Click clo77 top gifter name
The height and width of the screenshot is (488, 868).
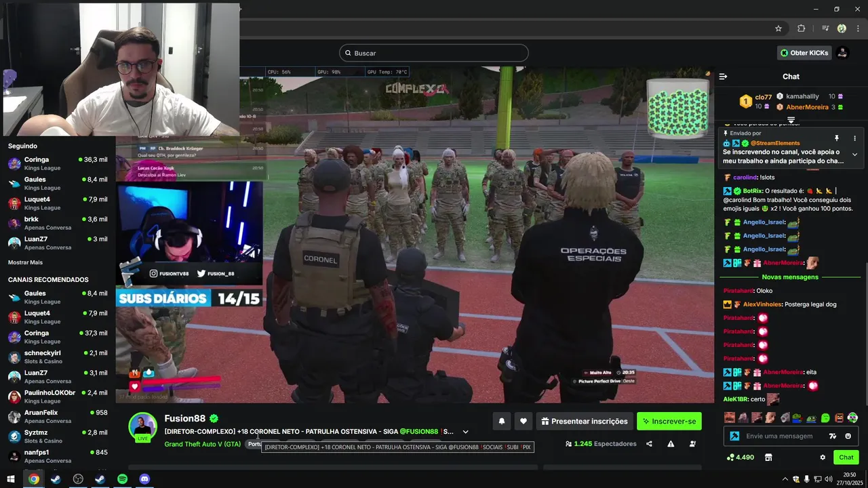tap(764, 97)
